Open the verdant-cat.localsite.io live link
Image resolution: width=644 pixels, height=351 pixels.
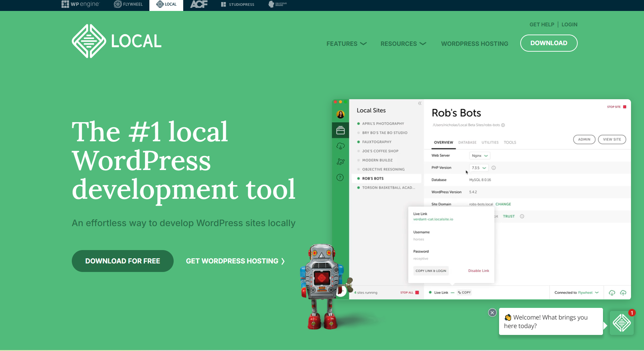433,219
